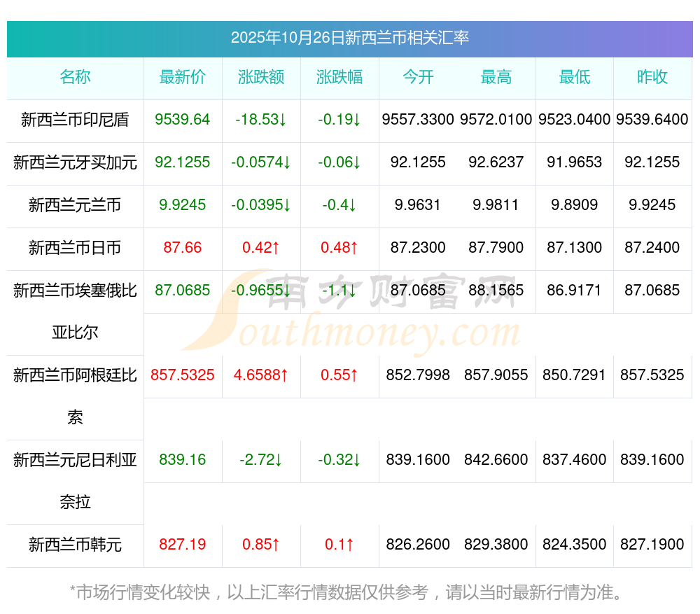Click the 涨跌额 column header
Image resolution: width=700 pixels, height=614 pixels.
(261, 77)
